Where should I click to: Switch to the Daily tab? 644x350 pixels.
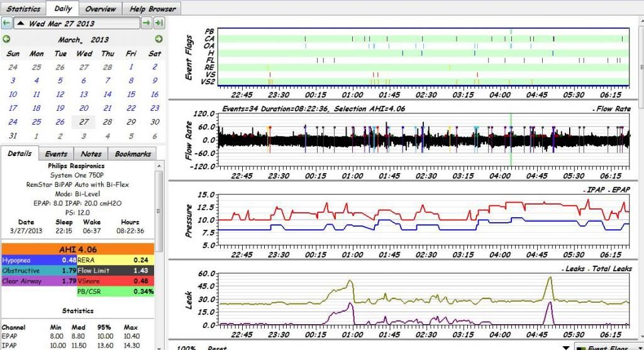[63, 8]
